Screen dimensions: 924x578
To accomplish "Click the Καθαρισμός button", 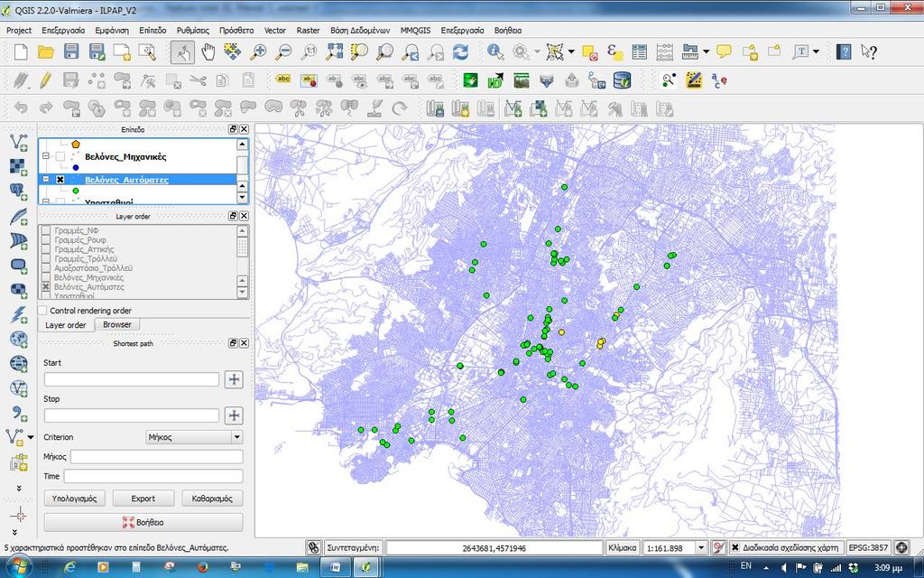I will click(x=212, y=499).
